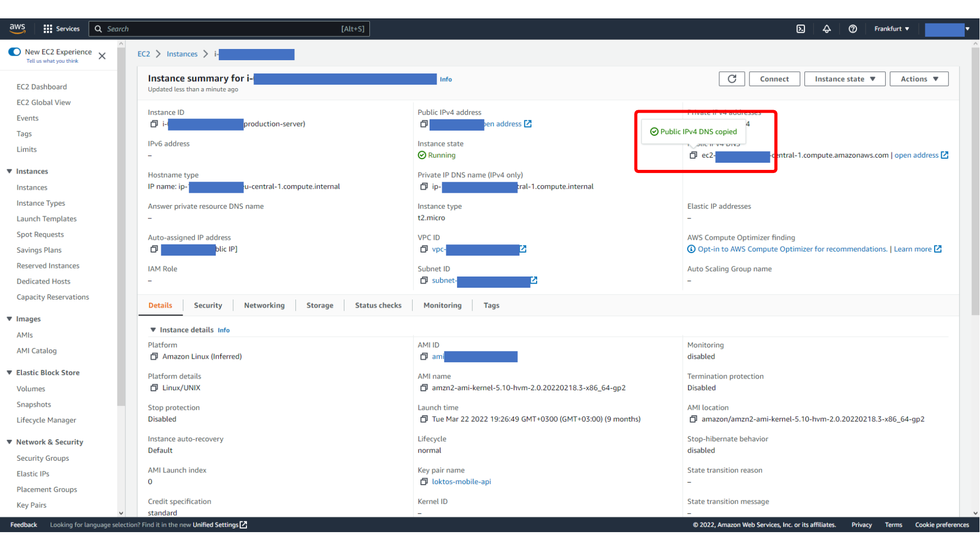Open the Actions dropdown

(x=919, y=79)
